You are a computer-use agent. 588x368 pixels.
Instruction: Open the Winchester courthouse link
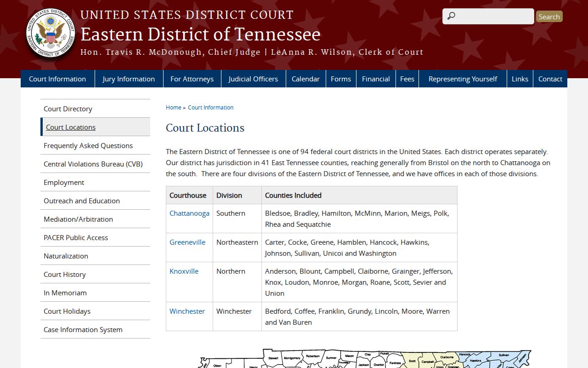point(187,311)
